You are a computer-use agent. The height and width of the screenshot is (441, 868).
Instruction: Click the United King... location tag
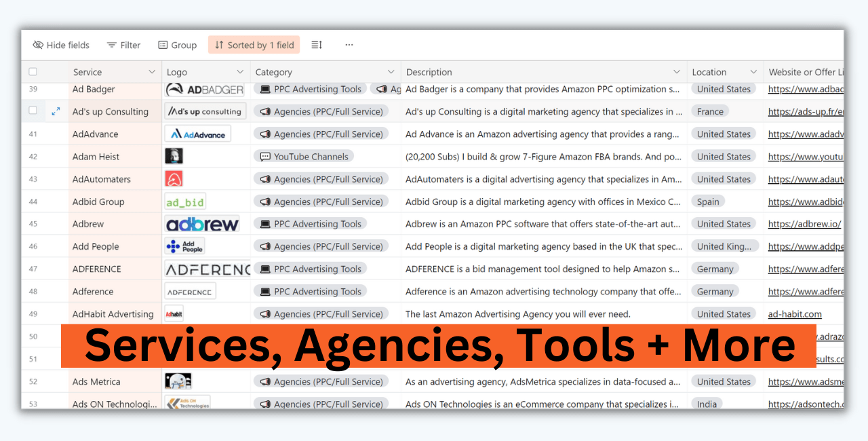coord(724,246)
